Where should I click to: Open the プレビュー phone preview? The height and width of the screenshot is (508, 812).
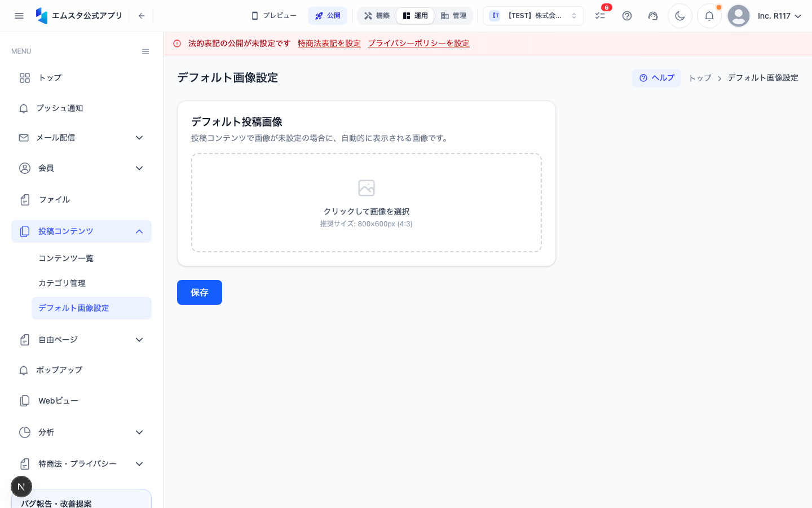pos(274,16)
